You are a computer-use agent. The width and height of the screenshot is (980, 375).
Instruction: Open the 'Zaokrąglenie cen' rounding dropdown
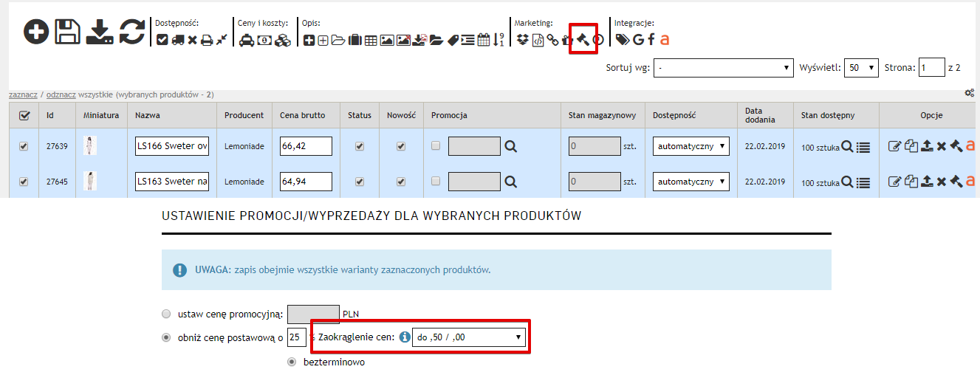click(469, 338)
